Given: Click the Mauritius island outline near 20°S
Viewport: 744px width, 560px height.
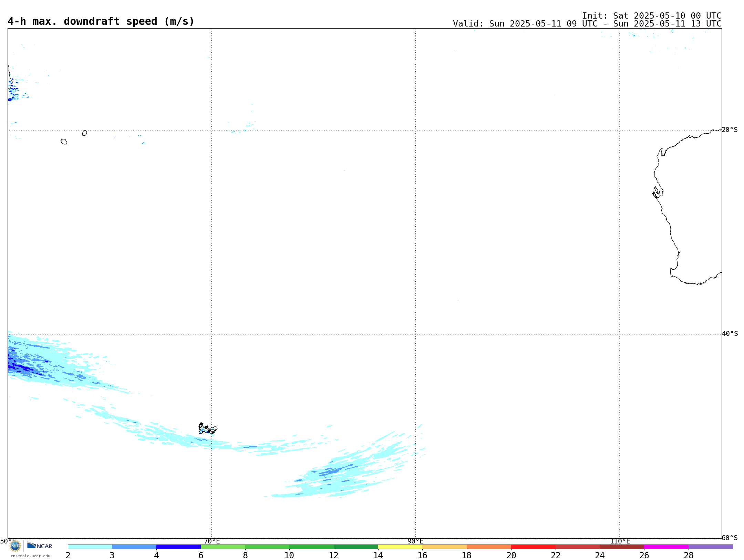Looking at the screenshot, I should (x=84, y=133).
